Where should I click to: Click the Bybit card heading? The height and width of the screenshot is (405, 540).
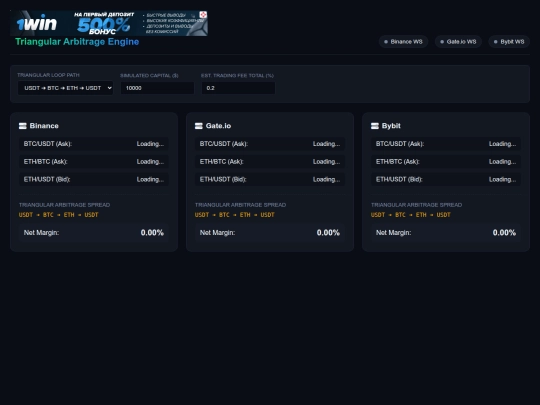391,126
